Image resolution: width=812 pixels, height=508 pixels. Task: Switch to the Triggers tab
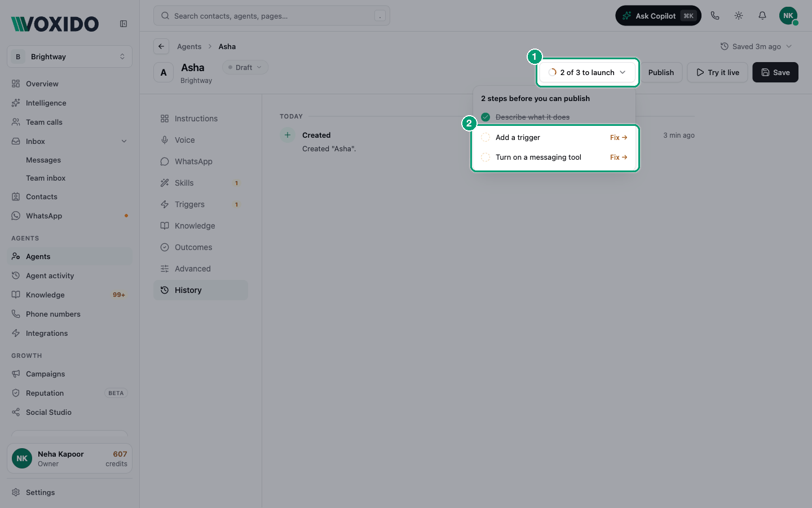click(x=201, y=204)
